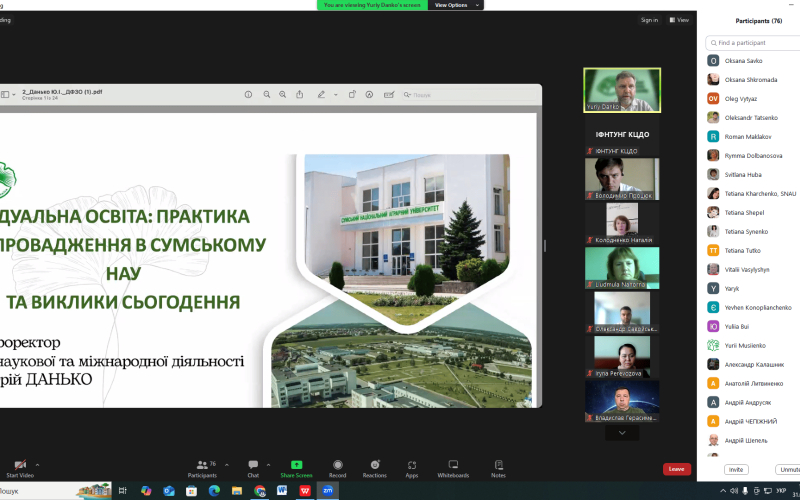This screenshot has width=800, height=500.
Task: Open Copilot from the taskbar
Action: pyautogui.click(x=146, y=491)
